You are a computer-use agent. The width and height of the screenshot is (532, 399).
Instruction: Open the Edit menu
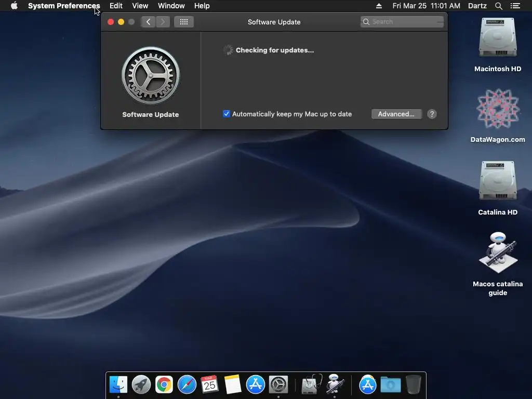[116, 6]
